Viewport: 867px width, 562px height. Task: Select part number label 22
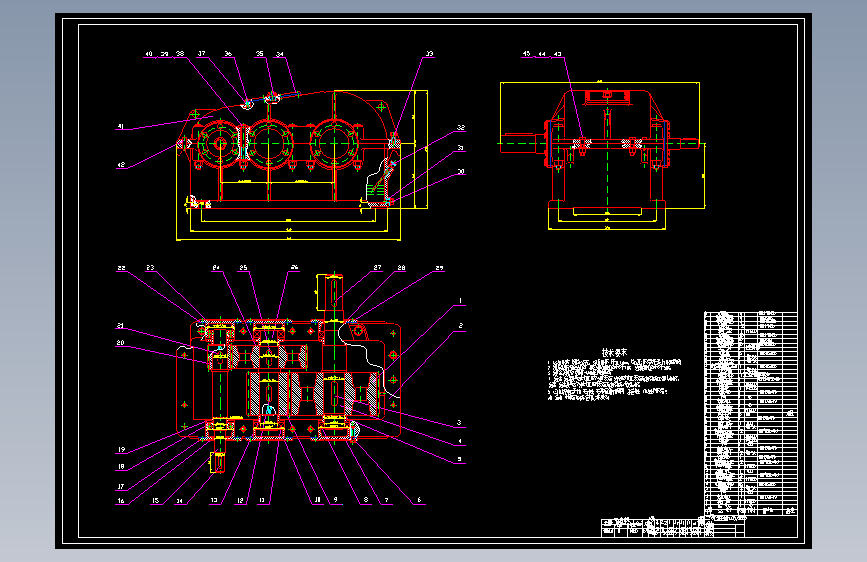point(121,268)
